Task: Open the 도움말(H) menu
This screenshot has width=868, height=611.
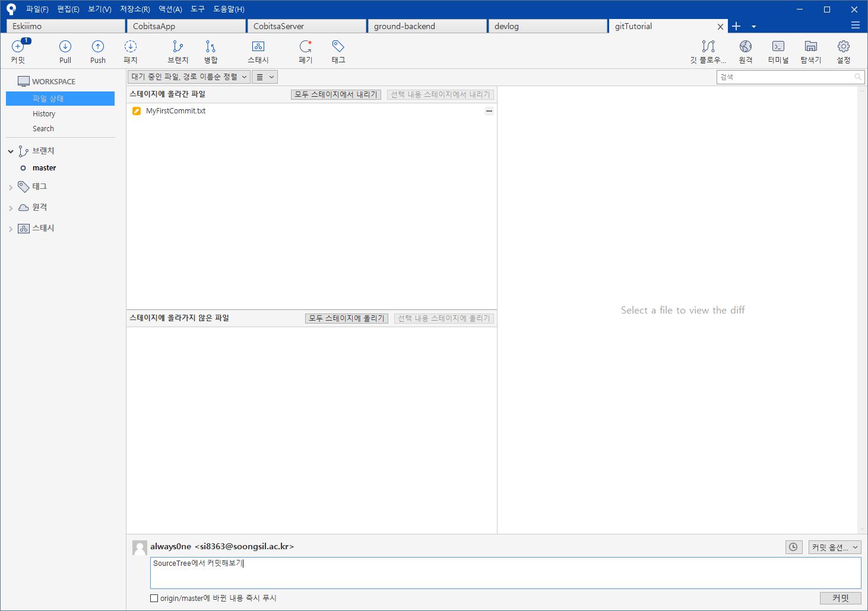Action: (229, 9)
